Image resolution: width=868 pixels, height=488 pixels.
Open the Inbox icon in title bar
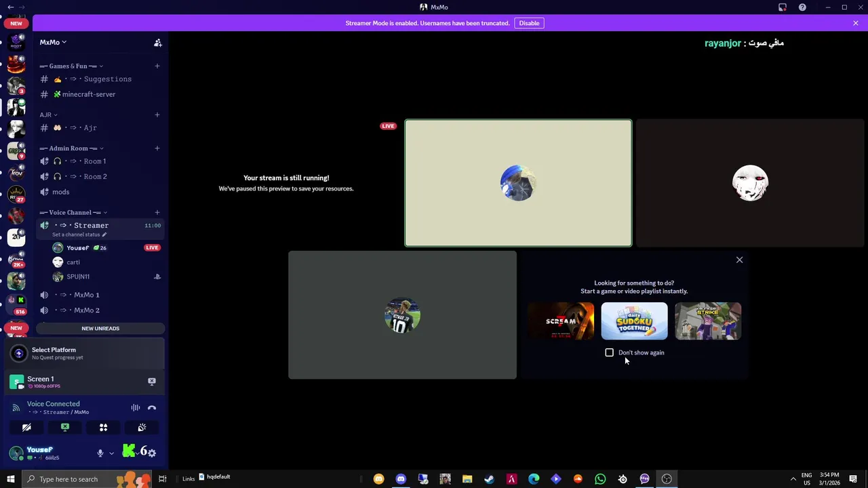pyautogui.click(x=783, y=7)
